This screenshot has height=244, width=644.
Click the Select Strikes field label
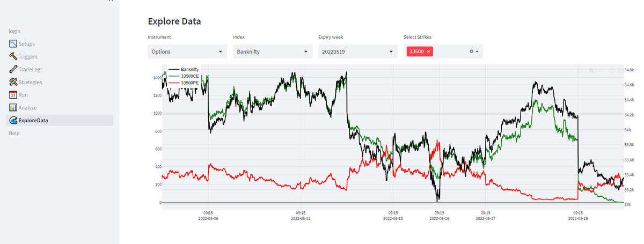418,37
